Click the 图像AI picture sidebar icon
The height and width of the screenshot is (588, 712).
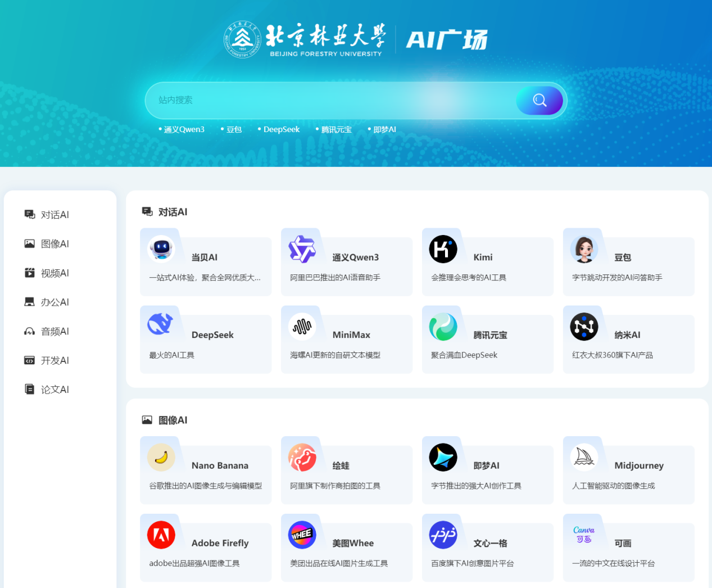30,243
